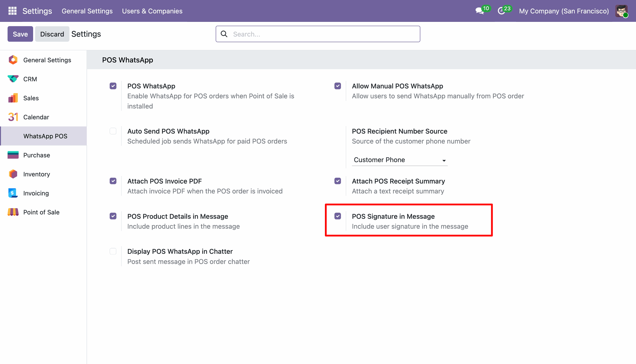The height and width of the screenshot is (364, 636).
Task: Click the 'POS Recipient Number Source' label
Action: point(399,131)
